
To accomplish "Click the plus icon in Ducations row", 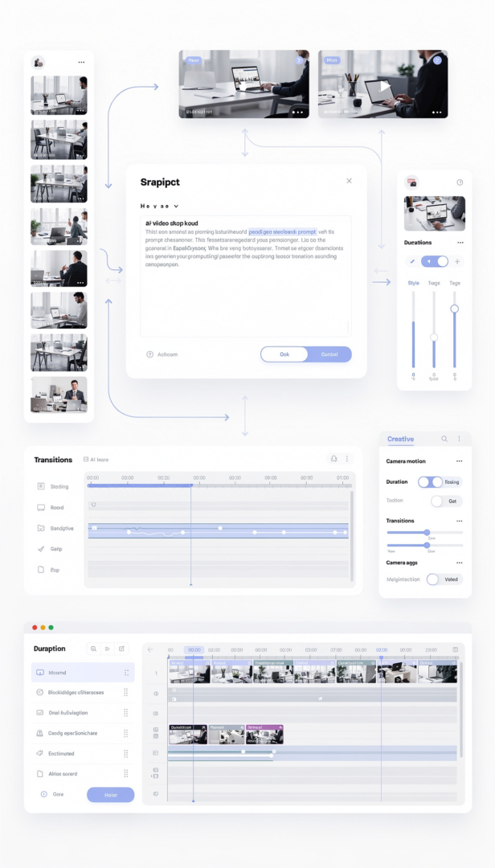I will coord(458,261).
